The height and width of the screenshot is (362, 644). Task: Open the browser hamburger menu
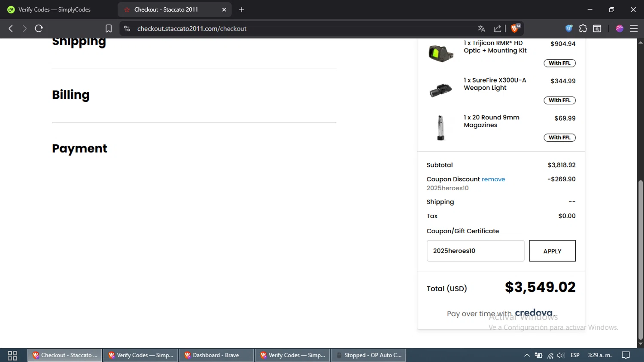[634, 28]
